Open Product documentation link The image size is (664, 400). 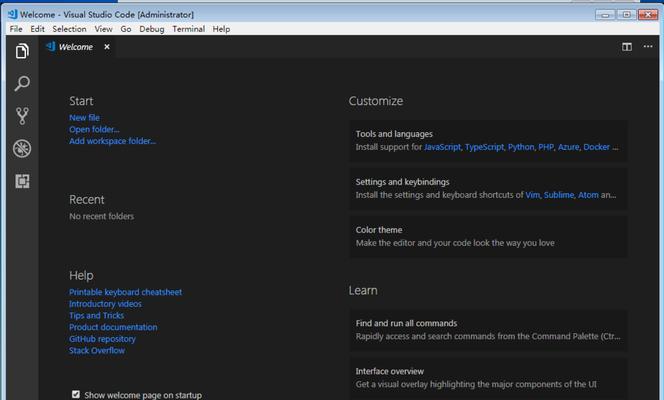113,327
